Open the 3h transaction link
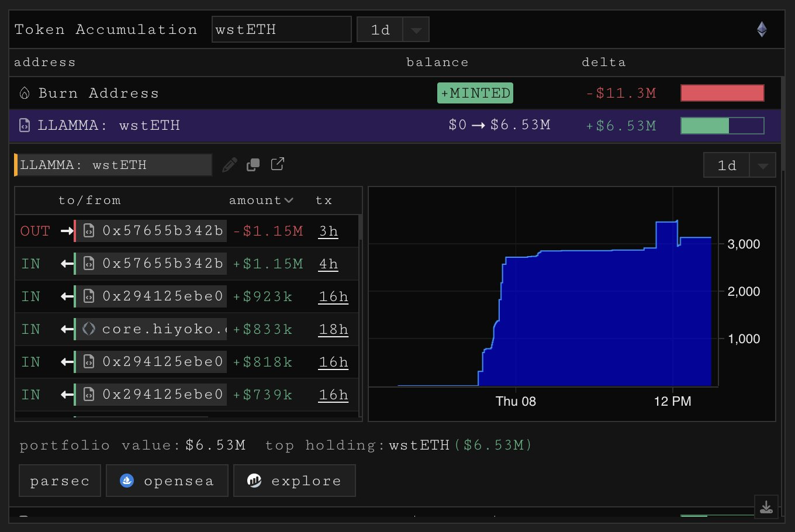 coord(329,231)
